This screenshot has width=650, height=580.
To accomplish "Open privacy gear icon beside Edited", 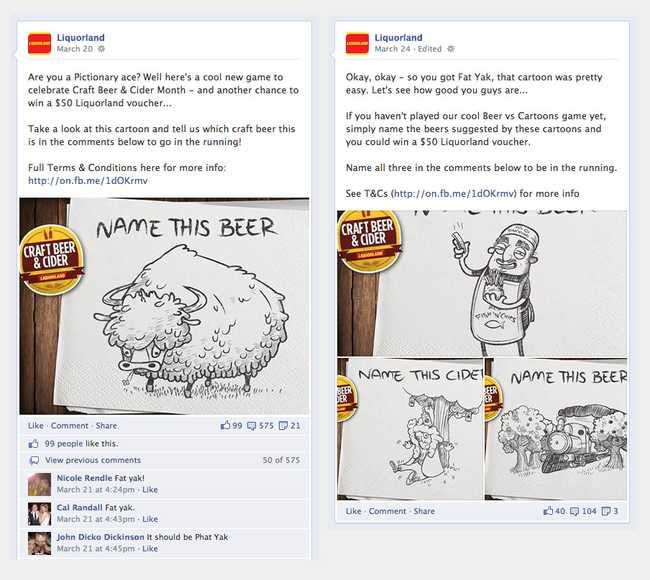I will coord(451,49).
